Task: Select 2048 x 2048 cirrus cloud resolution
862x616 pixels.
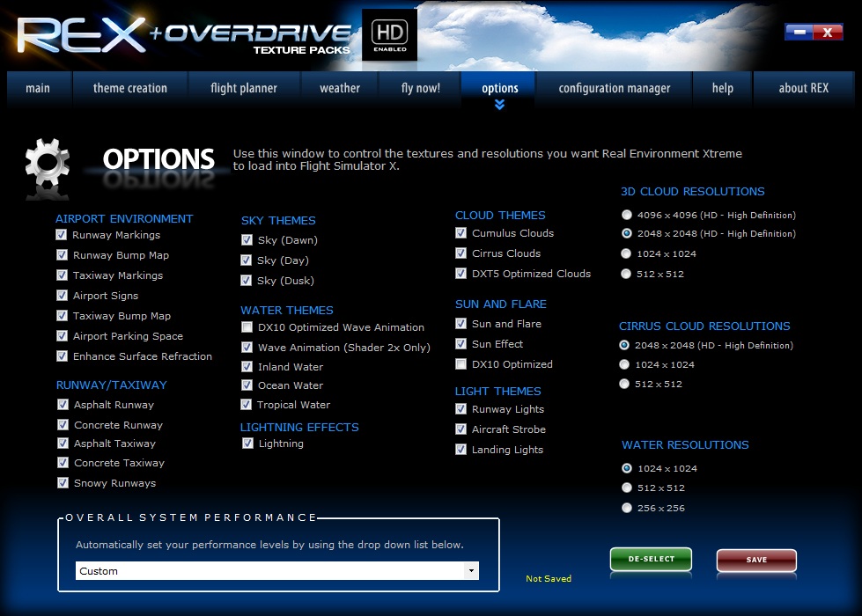Action: 624,345
